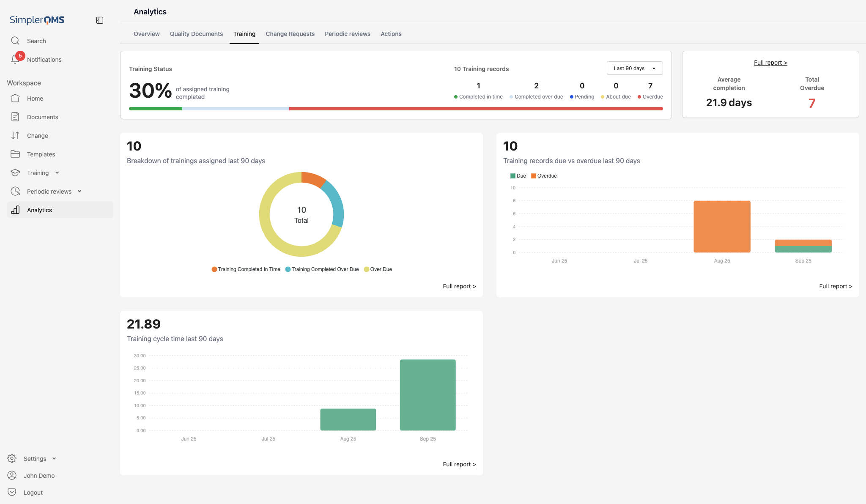Open the Documents page icon
866x504 pixels.
(15, 117)
